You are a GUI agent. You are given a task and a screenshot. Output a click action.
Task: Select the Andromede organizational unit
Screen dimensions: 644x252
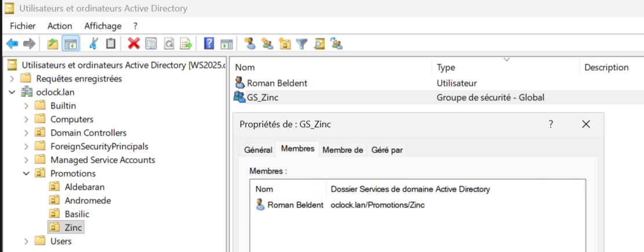(x=88, y=200)
